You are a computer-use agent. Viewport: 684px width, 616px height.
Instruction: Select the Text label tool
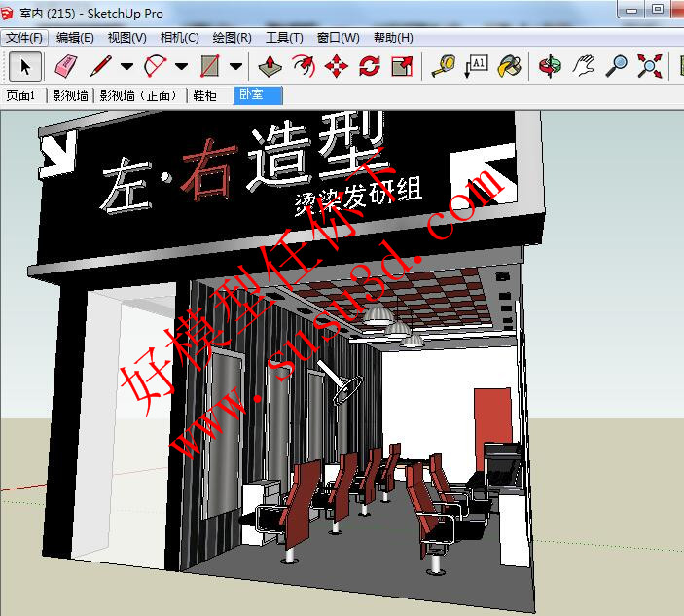click(x=477, y=66)
